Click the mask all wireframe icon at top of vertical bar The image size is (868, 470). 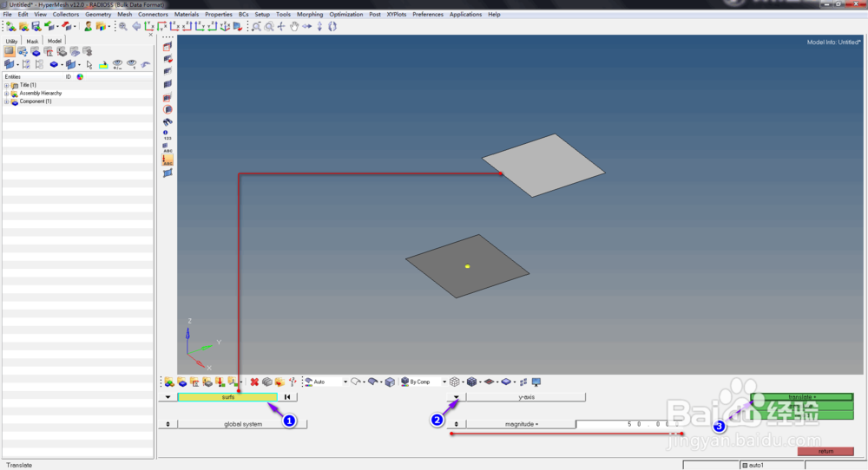pyautogui.click(x=168, y=47)
